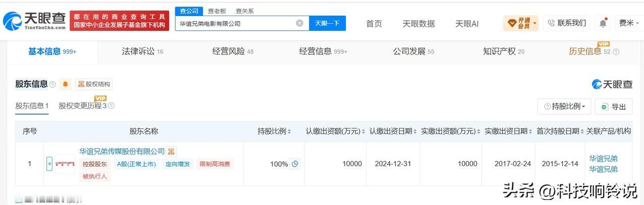Viewport: 644px width, 205px height.
Task: Open the 基本信息 tab
Action: point(52,51)
